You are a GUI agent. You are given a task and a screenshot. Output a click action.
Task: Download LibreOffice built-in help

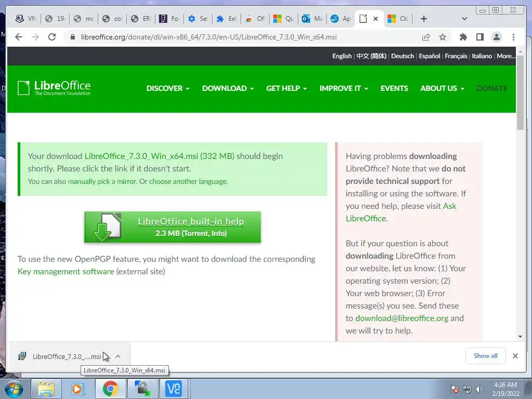[172, 227]
